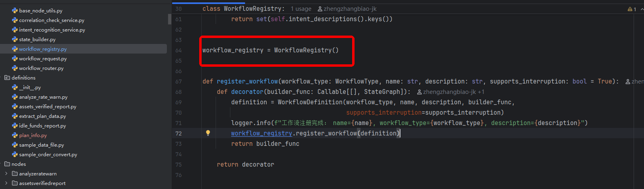This screenshot has width=644, height=189.
Task: Click Python file icon of plan_info.py
Action: click(15, 135)
